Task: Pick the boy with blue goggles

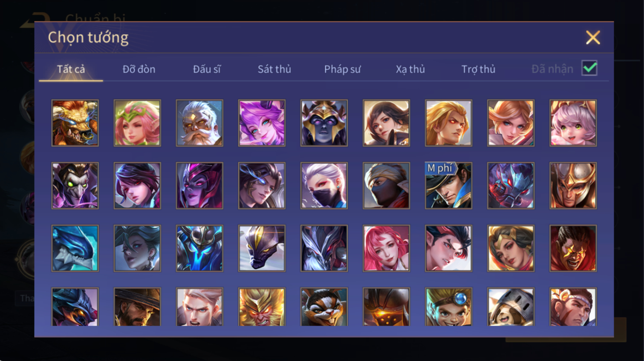Action: point(448,307)
